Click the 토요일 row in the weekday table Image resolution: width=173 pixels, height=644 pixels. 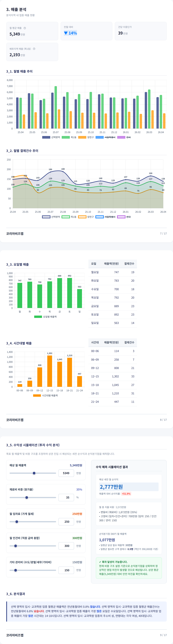click(113, 314)
